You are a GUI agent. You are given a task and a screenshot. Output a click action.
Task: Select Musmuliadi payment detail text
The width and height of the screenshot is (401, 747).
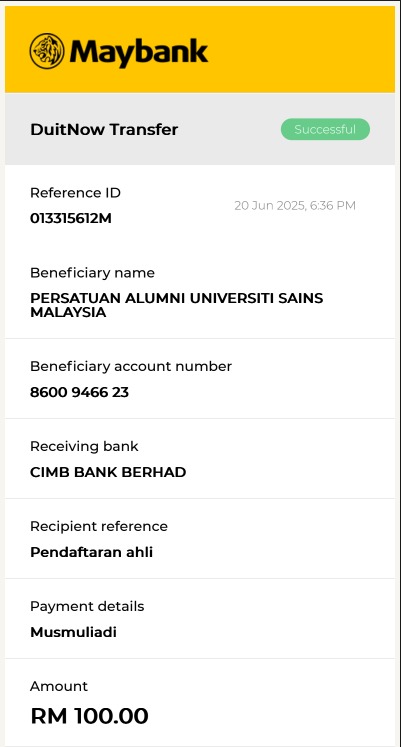coord(73,633)
